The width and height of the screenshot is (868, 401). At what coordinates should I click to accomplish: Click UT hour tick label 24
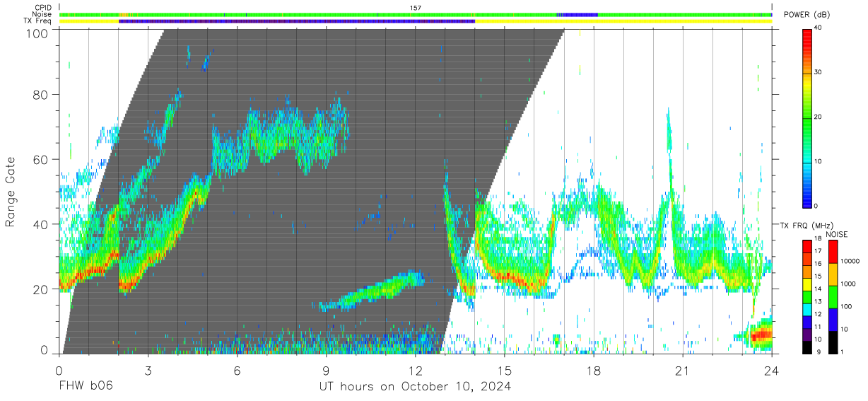[771, 371]
